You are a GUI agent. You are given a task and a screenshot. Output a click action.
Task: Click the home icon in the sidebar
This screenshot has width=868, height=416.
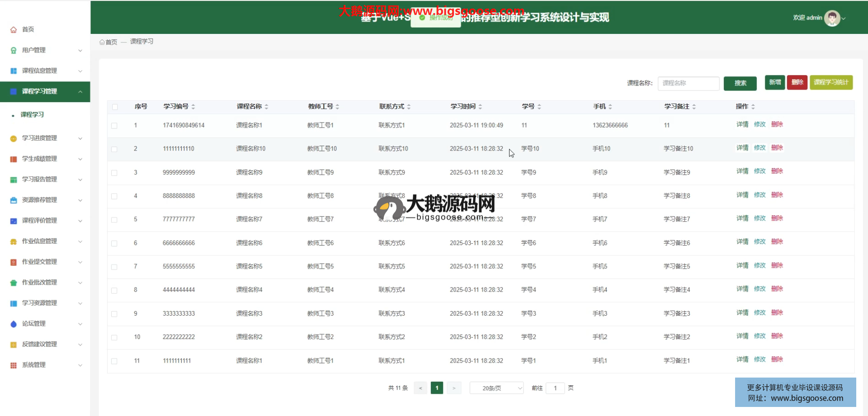coord(14,30)
